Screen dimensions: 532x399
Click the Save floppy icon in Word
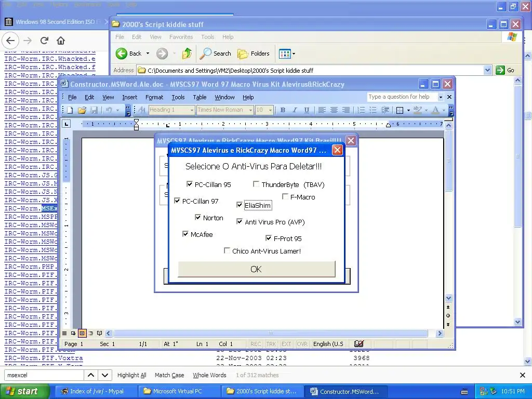pos(94,110)
